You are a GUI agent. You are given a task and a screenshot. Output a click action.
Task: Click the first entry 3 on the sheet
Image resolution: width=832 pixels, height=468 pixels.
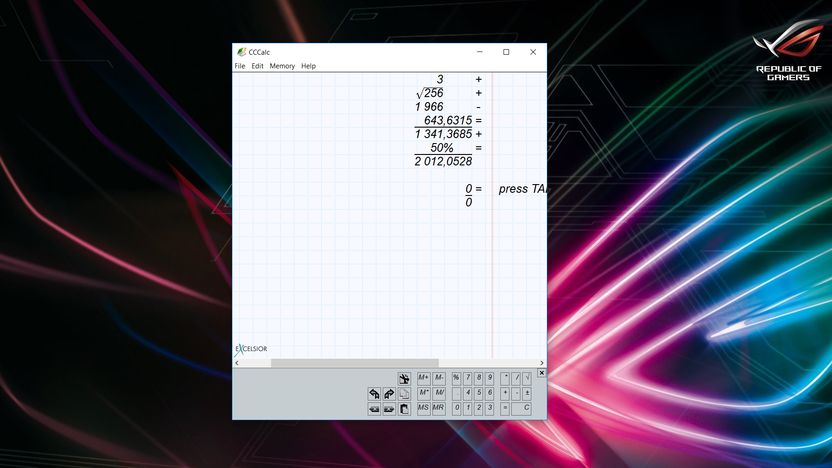click(439, 79)
